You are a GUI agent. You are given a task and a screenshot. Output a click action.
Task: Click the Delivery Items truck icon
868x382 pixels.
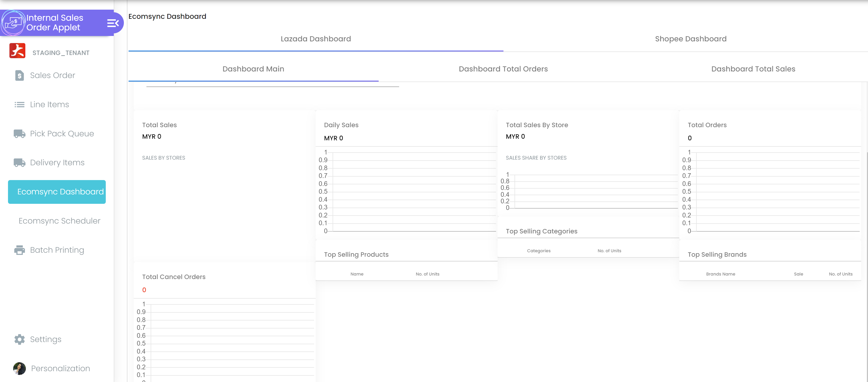pos(20,163)
